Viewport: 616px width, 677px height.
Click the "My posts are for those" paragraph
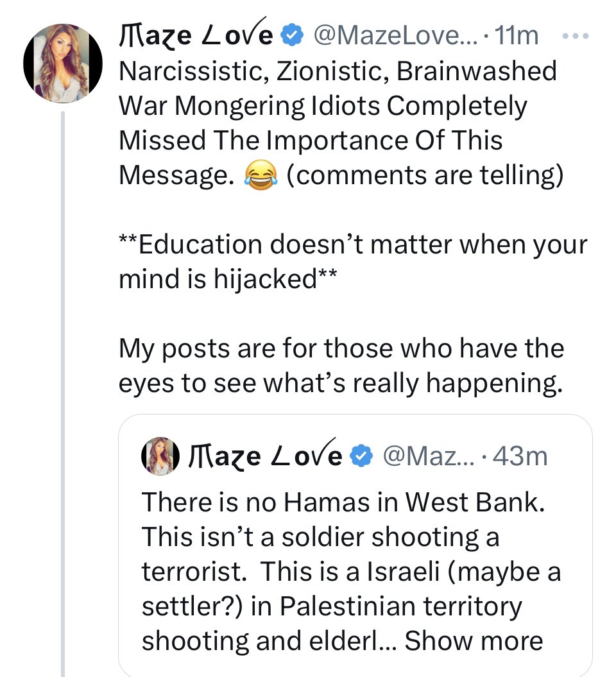pos(341,366)
